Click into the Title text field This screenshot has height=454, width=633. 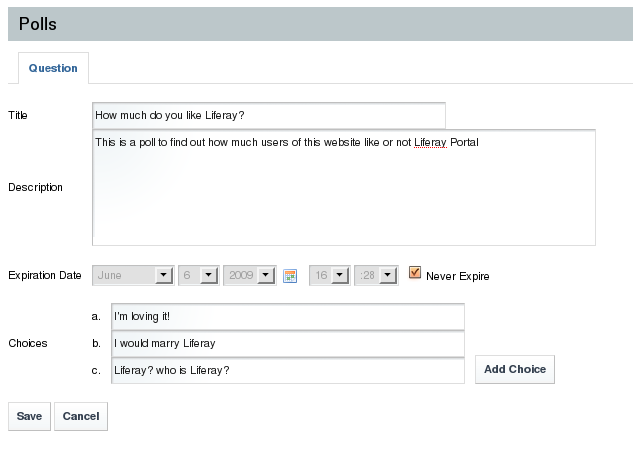click(268, 115)
